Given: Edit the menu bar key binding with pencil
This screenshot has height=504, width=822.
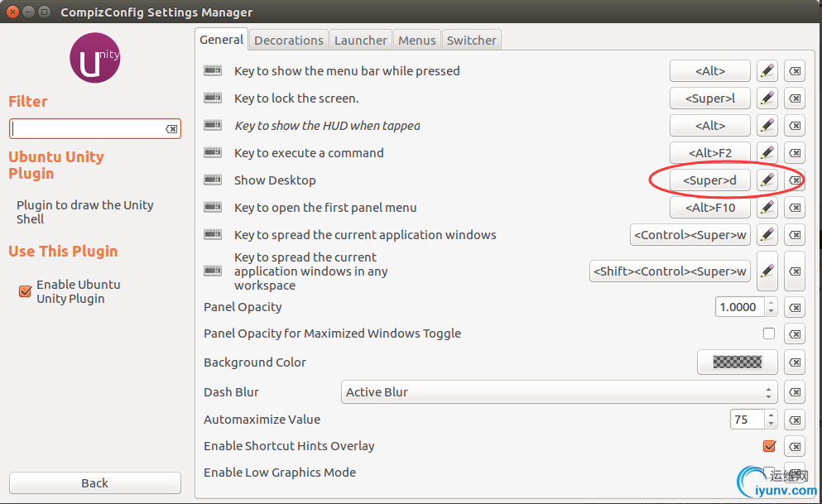Looking at the screenshot, I should pos(767,70).
